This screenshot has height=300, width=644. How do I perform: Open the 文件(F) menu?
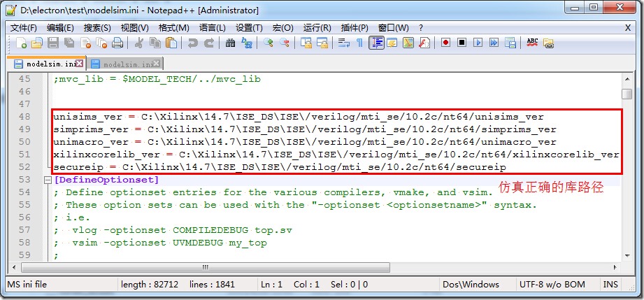[23, 28]
